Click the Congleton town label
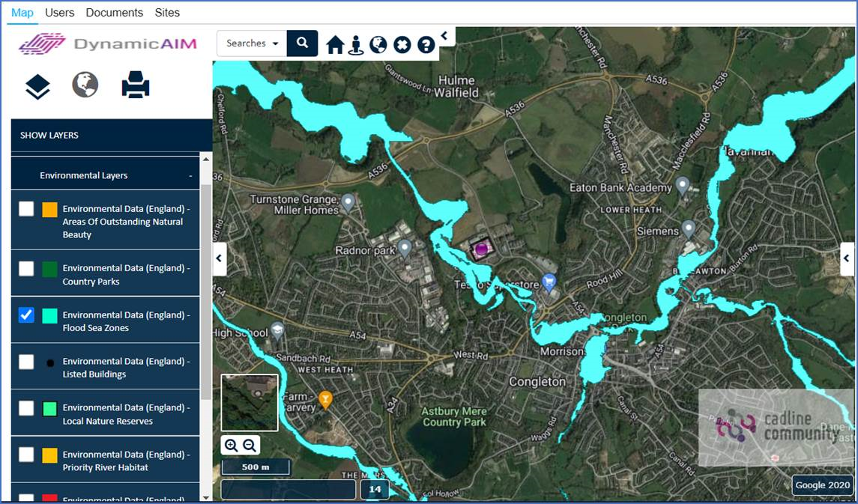 click(537, 381)
